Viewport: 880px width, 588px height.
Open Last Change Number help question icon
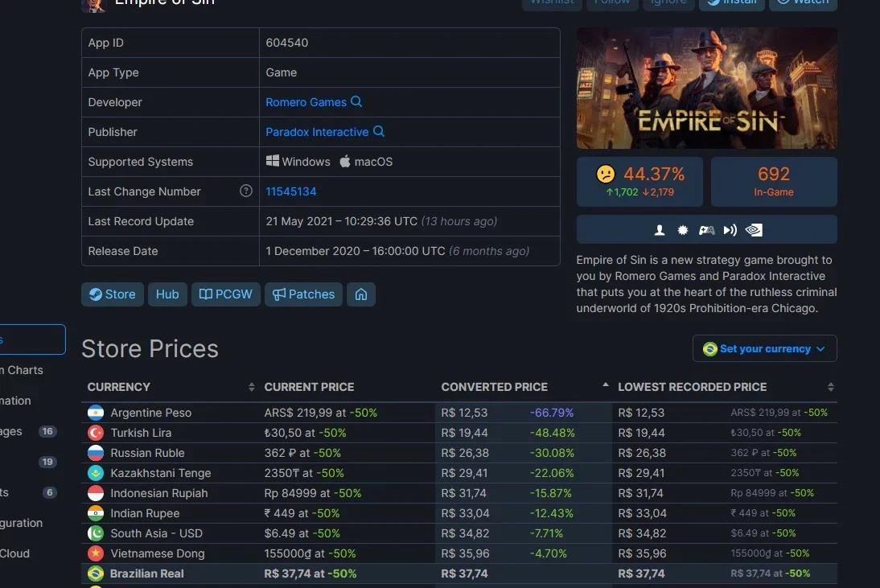pos(246,191)
